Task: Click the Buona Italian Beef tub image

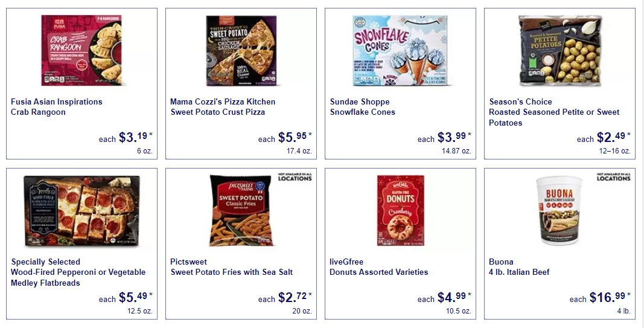Action: click(x=560, y=210)
